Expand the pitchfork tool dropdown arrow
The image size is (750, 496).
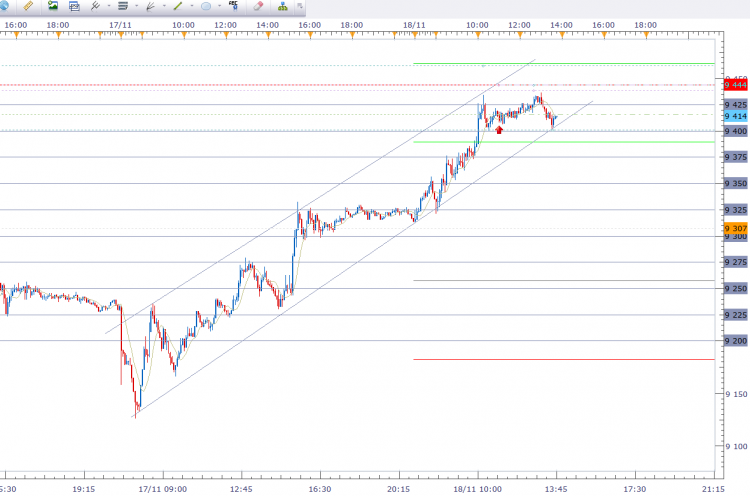coord(109,6)
